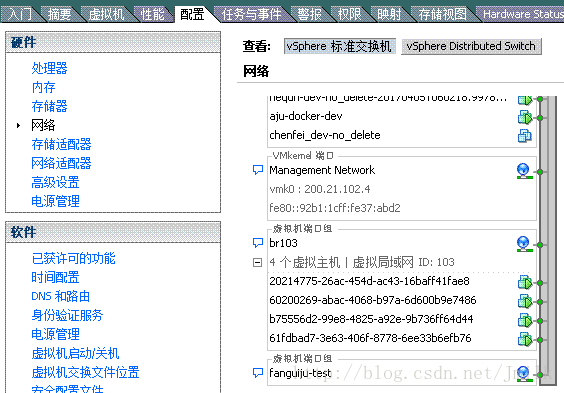564x393 pixels.
Task: Select the chenfei_dev-no_delete virtual machine
Action: [325, 136]
